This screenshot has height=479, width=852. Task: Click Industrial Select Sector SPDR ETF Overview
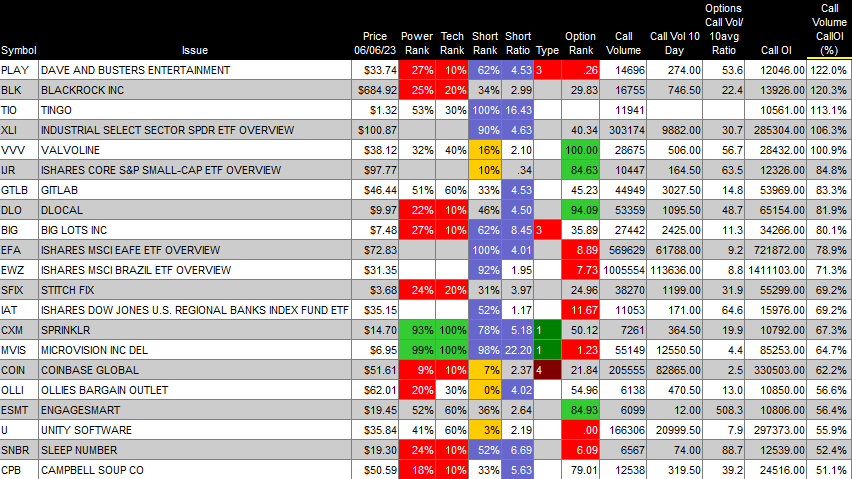pyautogui.click(x=167, y=130)
